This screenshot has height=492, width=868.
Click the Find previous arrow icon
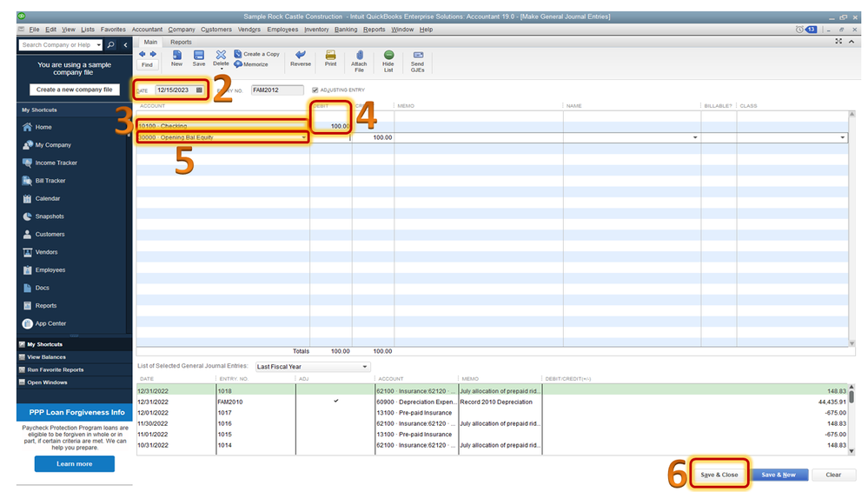pyautogui.click(x=142, y=54)
